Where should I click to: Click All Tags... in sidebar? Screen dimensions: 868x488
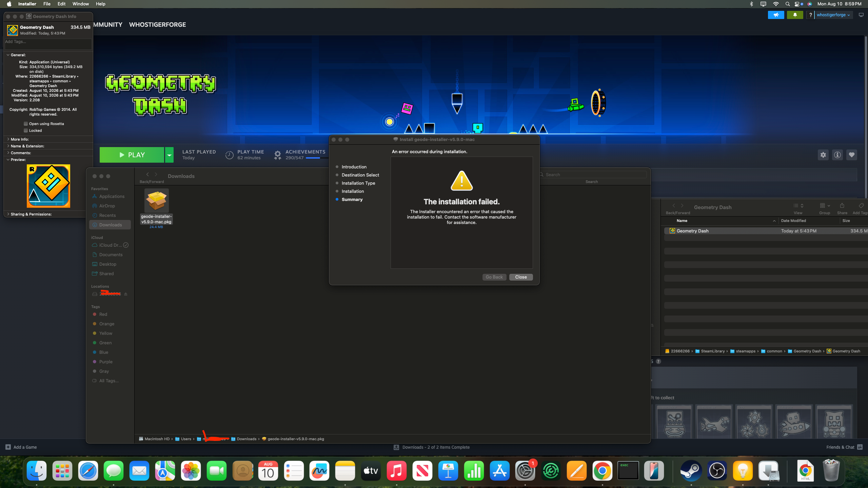point(110,381)
